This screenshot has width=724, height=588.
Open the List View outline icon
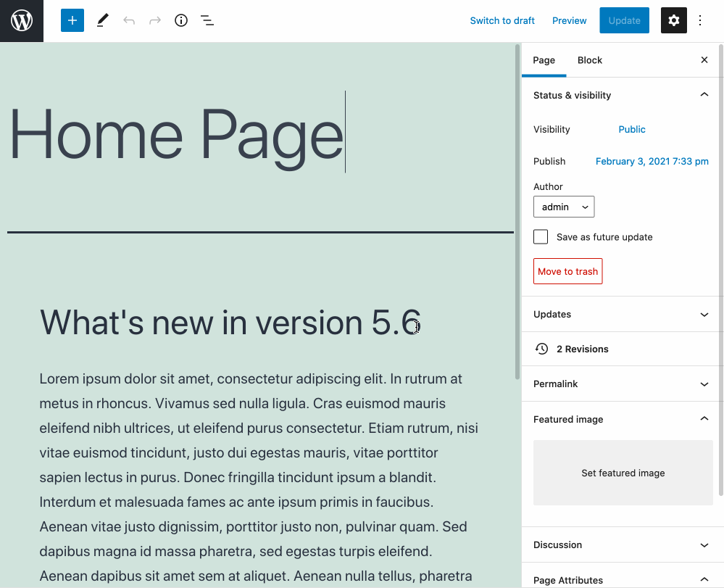(207, 20)
